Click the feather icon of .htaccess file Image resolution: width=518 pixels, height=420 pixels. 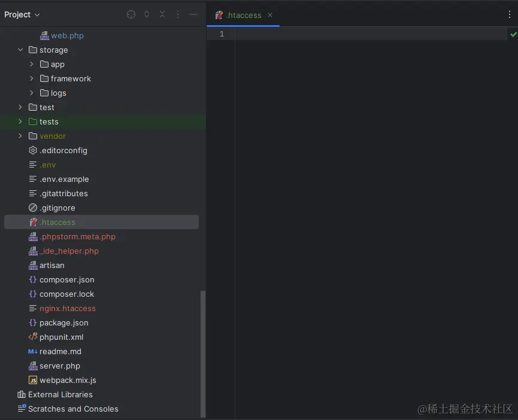pyautogui.click(x=33, y=222)
